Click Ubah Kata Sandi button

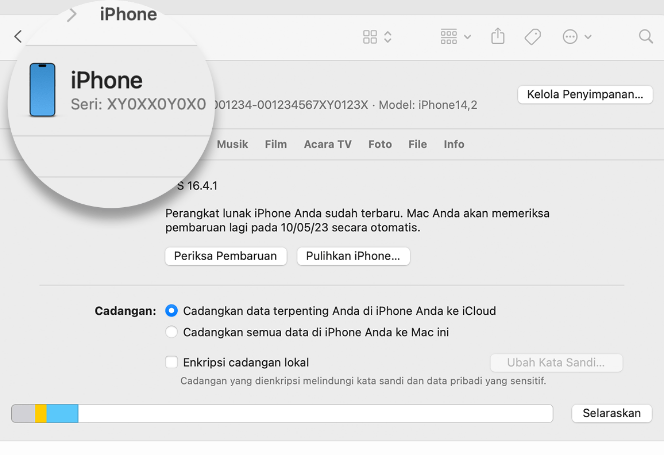(x=556, y=363)
